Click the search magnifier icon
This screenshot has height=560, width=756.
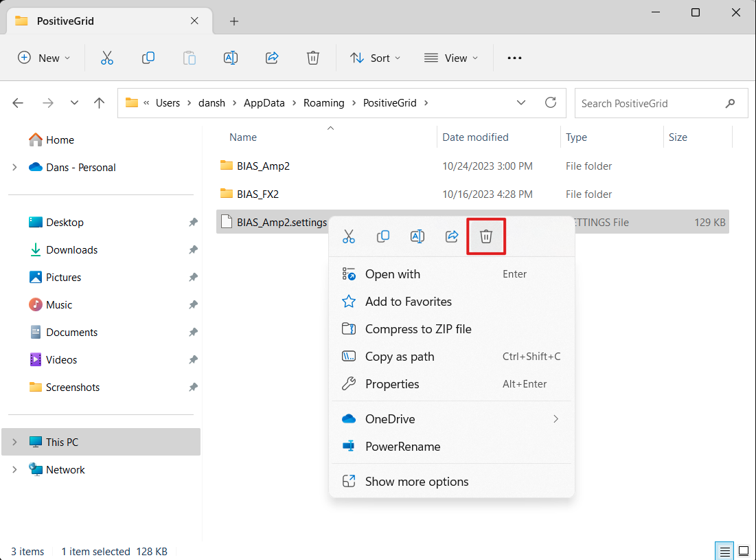731,103
